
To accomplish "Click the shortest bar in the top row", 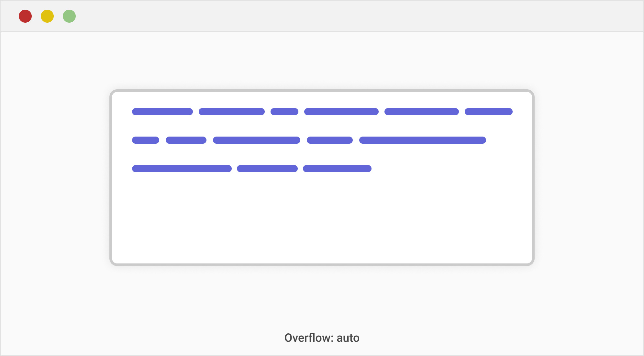I will (x=284, y=112).
